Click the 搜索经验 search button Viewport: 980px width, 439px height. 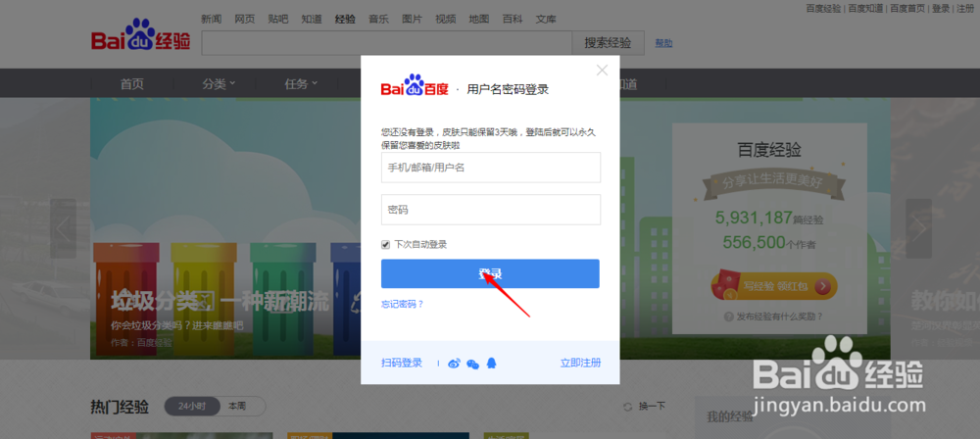[608, 43]
